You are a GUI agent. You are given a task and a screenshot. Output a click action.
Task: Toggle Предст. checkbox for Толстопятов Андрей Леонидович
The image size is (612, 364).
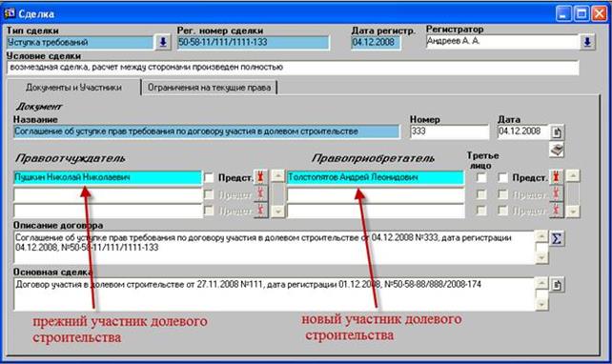[502, 177]
